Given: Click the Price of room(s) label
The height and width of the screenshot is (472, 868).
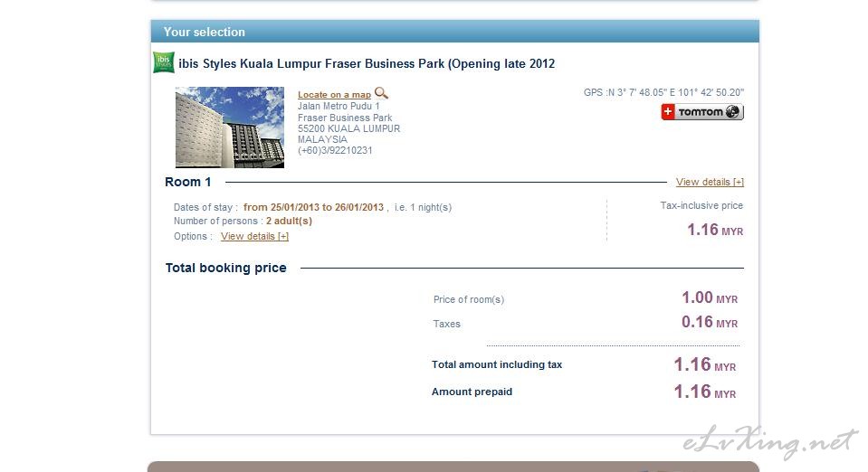Looking at the screenshot, I should tap(468, 299).
